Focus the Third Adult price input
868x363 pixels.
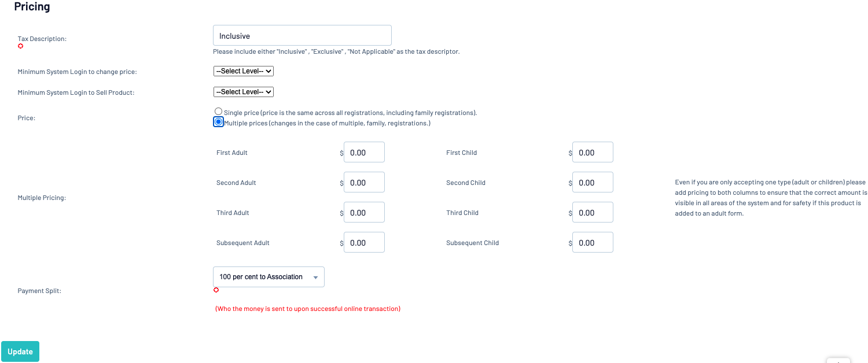click(x=364, y=213)
